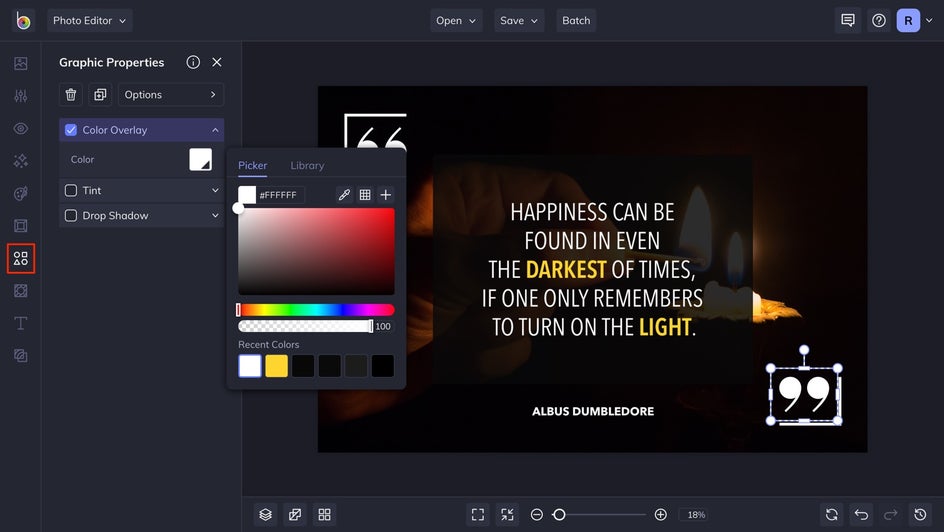Open the color grid palette
This screenshot has height=532, width=944.
pyautogui.click(x=365, y=194)
